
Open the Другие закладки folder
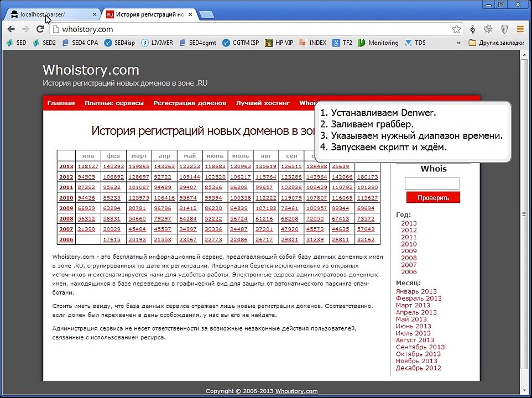pos(497,43)
